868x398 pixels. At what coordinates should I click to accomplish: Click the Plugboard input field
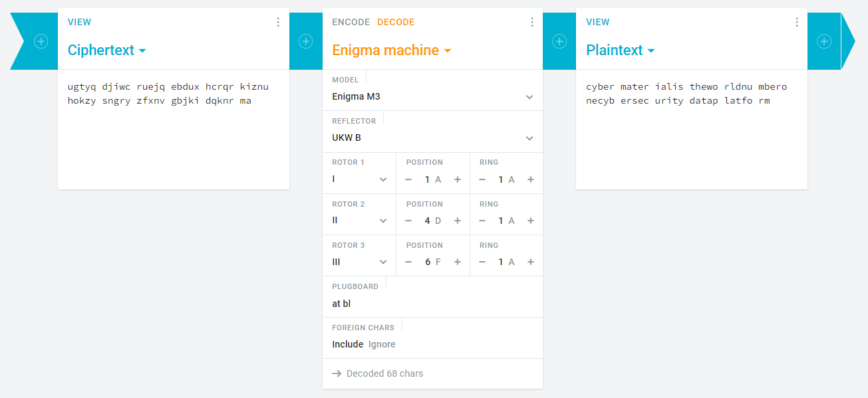pyautogui.click(x=432, y=304)
